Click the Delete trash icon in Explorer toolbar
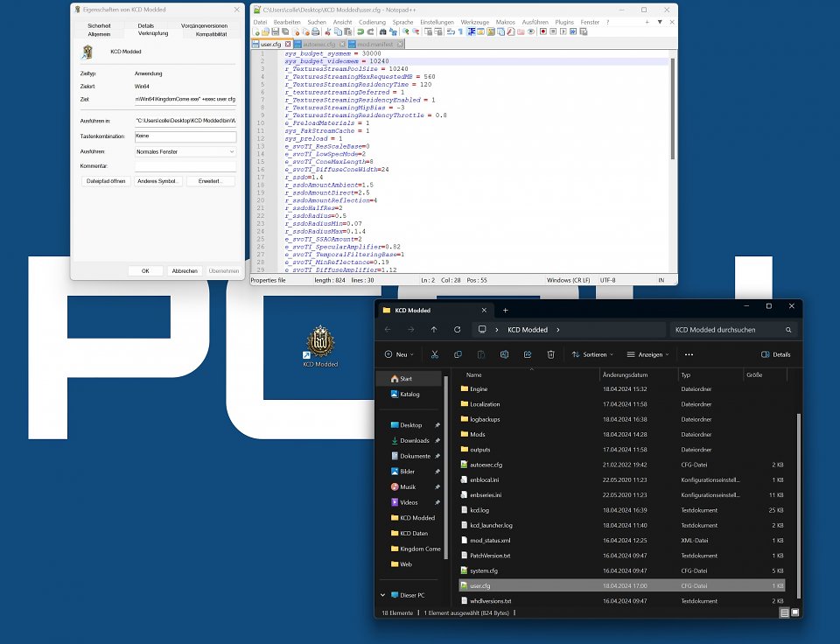 click(x=550, y=354)
